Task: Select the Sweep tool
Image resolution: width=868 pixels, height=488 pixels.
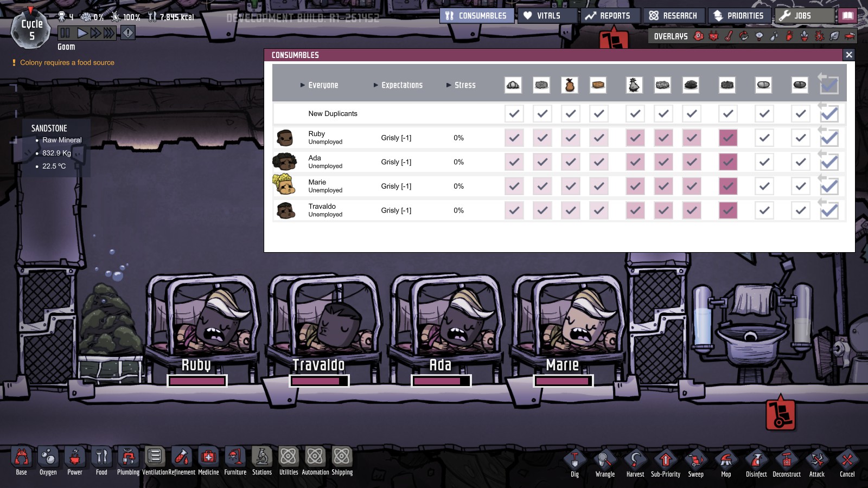Action: (696, 464)
